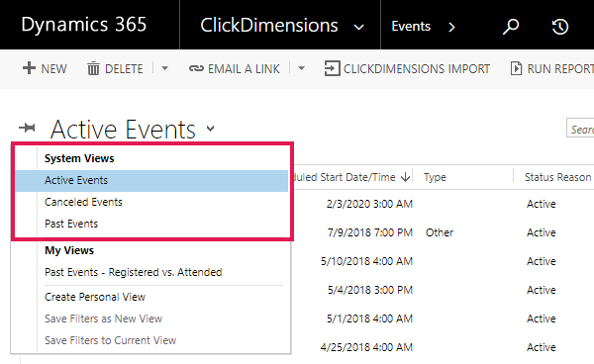Click EMAIL A LINK label
Screen dimensions: 594x364
coord(244,69)
